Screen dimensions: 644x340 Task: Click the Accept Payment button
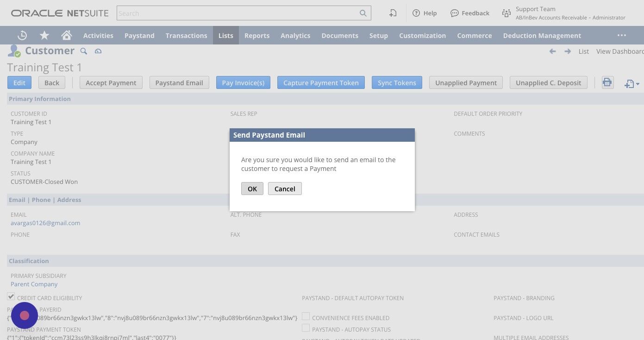111,82
